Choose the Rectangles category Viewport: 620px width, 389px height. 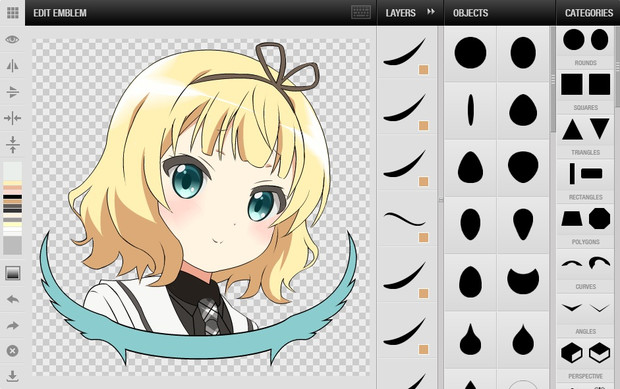click(586, 181)
